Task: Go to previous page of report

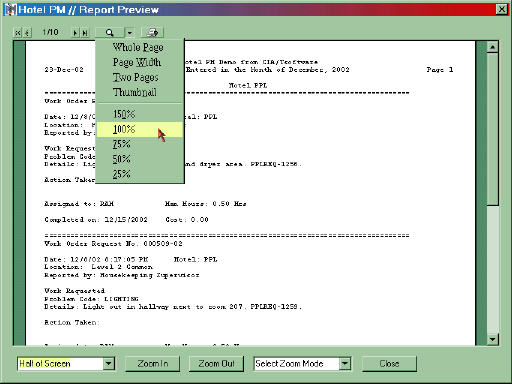Action: 27,33
